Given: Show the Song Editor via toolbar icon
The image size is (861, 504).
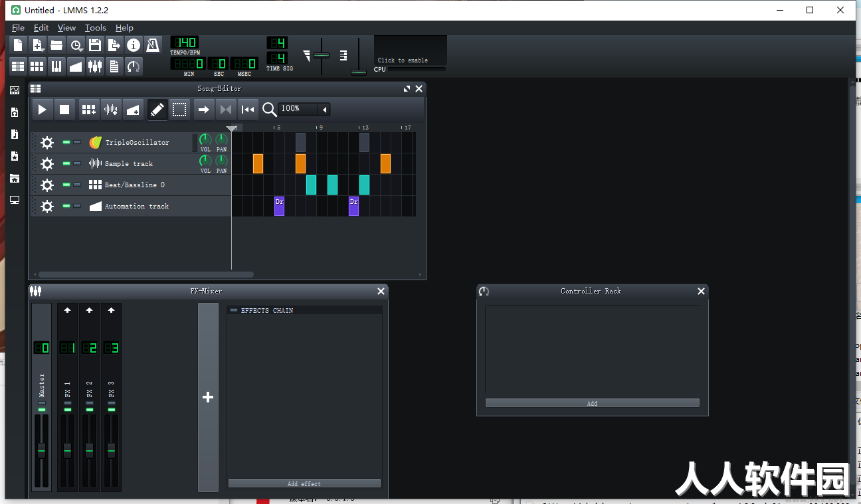Looking at the screenshot, I should click(18, 66).
